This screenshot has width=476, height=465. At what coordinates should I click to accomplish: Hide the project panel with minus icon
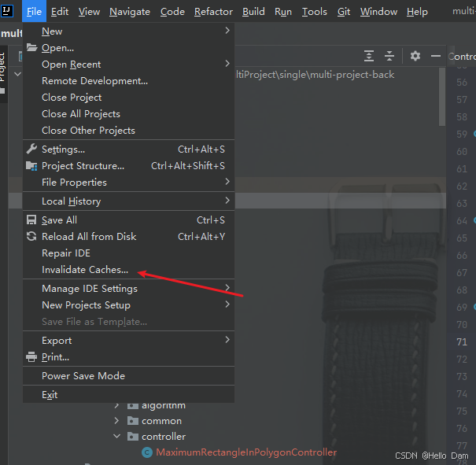point(436,56)
